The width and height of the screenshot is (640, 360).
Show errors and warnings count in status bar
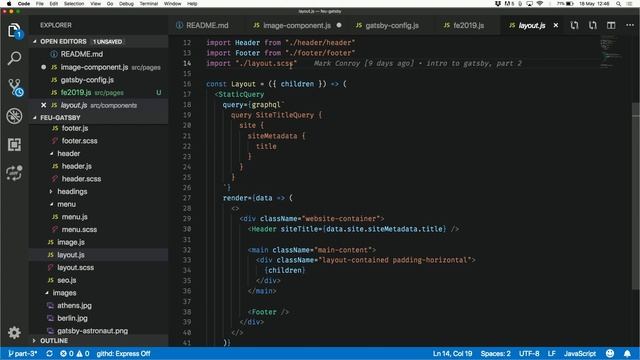click(75, 353)
